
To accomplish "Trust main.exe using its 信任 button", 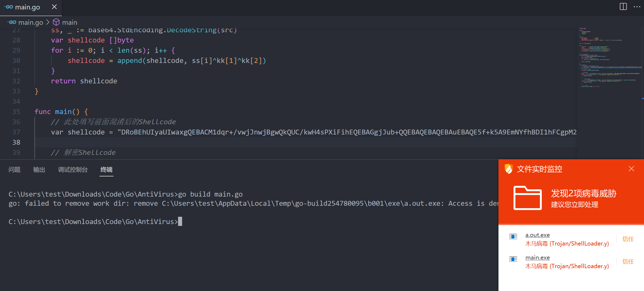I will 628,261.
